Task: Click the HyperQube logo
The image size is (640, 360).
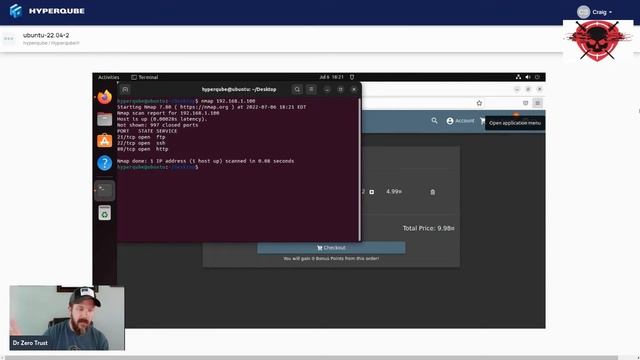Action: (47, 11)
